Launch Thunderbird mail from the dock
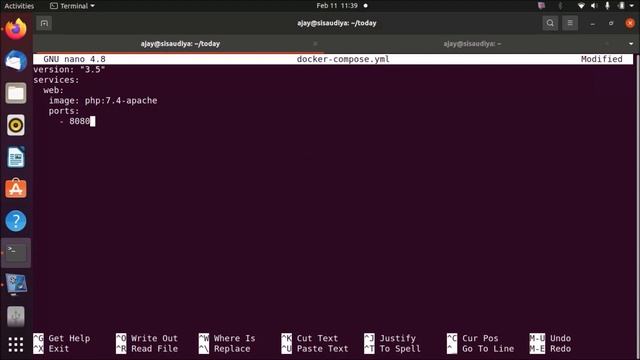The image size is (640, 360). pyautogui.click(x=16, y=61)
